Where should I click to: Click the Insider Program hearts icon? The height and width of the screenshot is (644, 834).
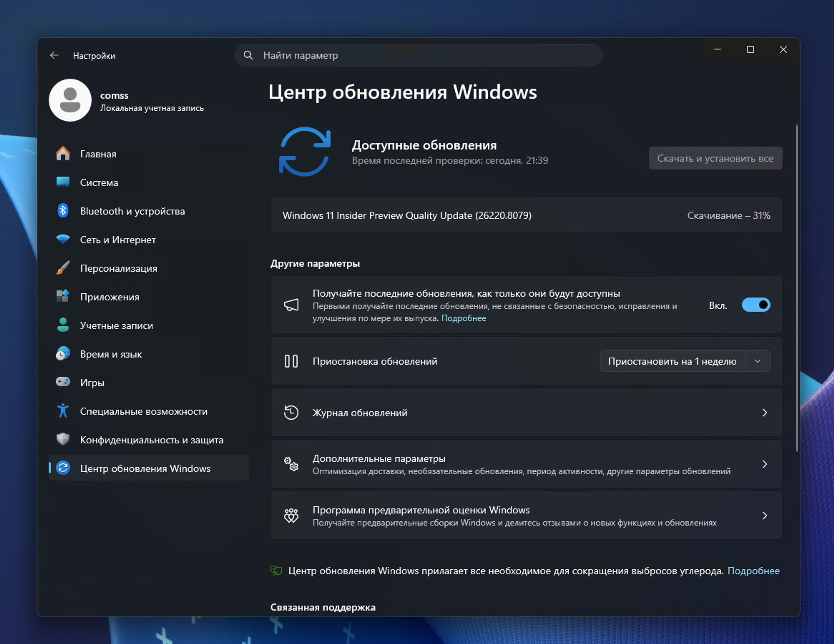291,516
